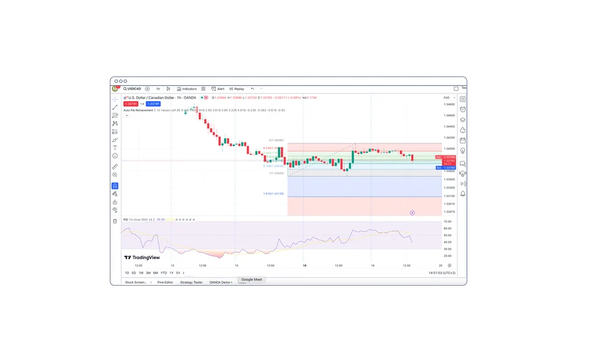
Task: Click the redo arrow
Action: [261, 89]
